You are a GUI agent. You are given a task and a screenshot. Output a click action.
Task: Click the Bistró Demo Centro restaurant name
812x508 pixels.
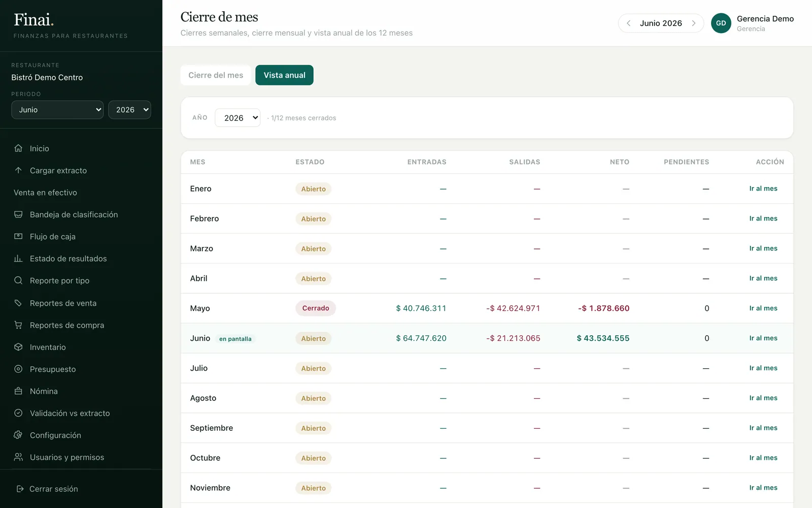tap(47, 77)
